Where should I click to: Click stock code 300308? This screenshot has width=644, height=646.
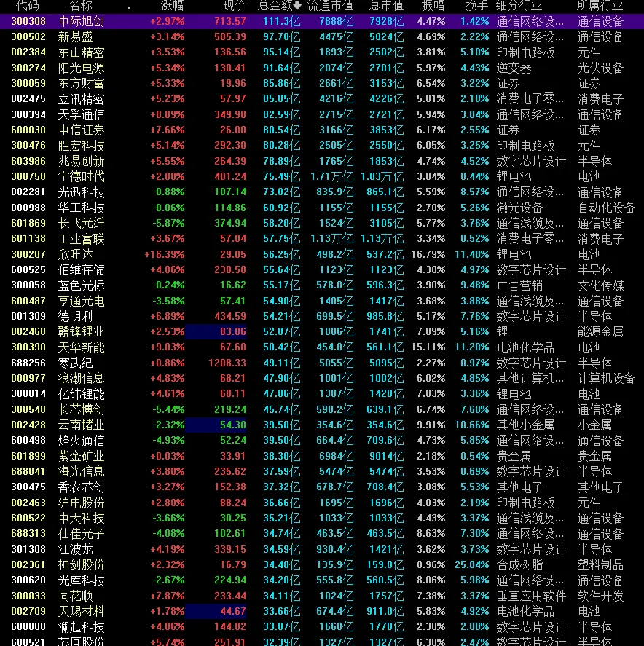point(28,21)
